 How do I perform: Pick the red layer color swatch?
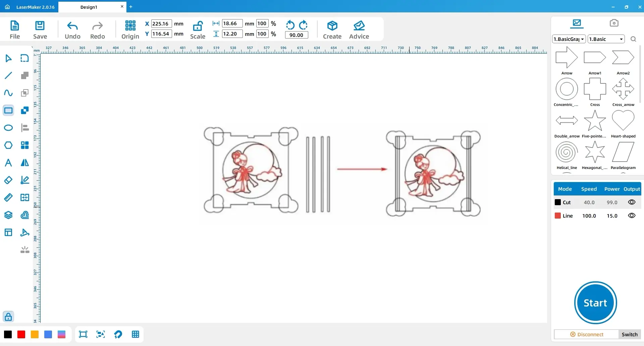tap(21, 334)
